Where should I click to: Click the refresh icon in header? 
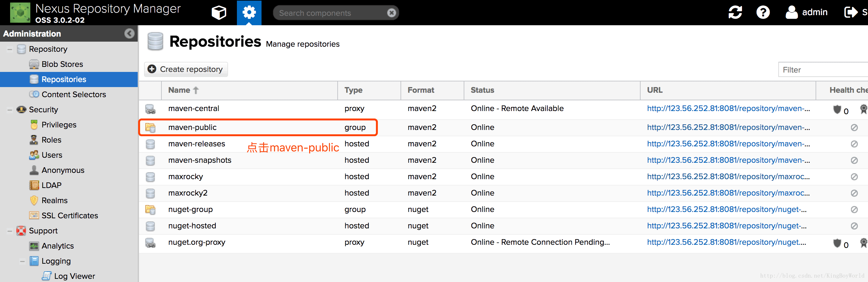click(735, 12)
